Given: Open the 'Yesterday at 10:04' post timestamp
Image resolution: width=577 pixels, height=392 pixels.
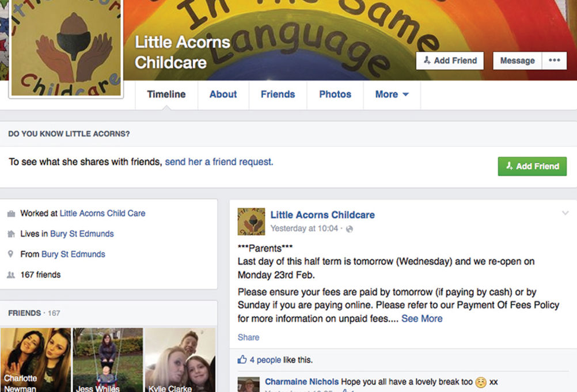Looking at the screenshot, I should (x=304, y=229).
